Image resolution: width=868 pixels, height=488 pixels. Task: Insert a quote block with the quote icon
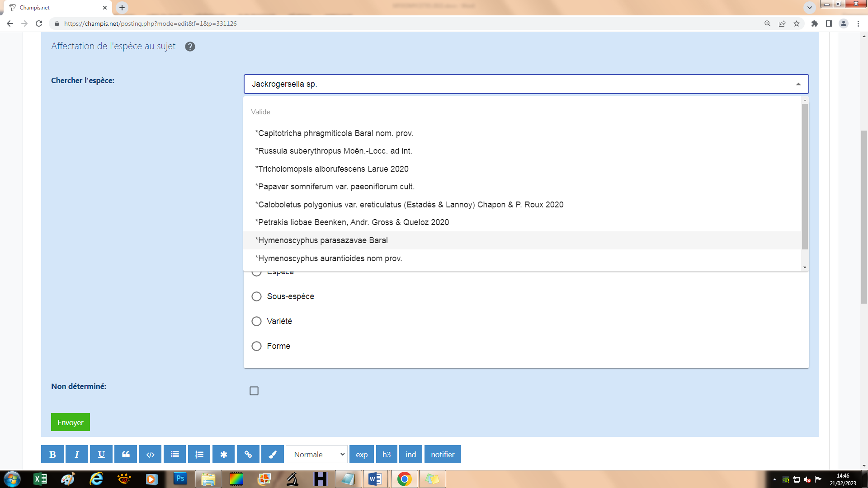click(x=126, y=455)
